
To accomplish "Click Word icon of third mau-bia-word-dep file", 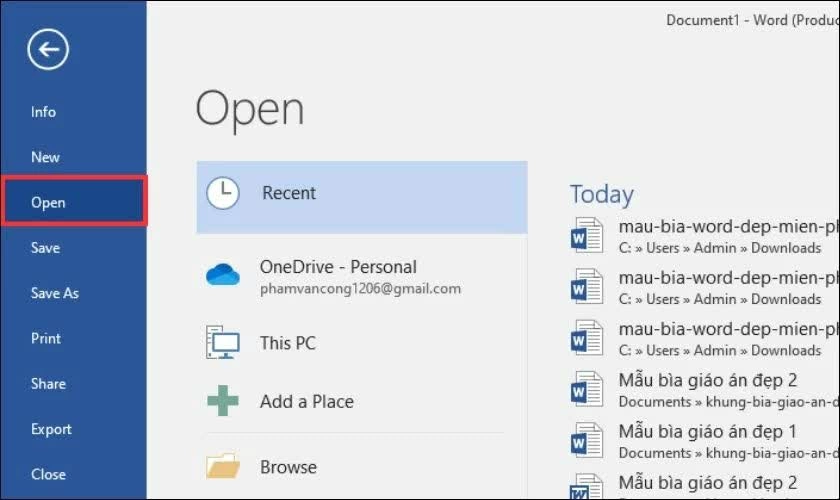I will click(x=587, y=338).
